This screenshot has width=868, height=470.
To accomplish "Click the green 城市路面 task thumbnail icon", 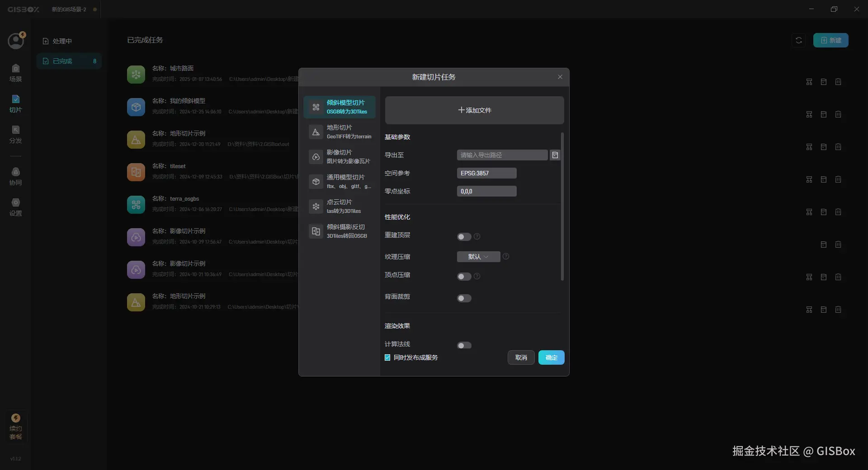I will coord(136,75).
